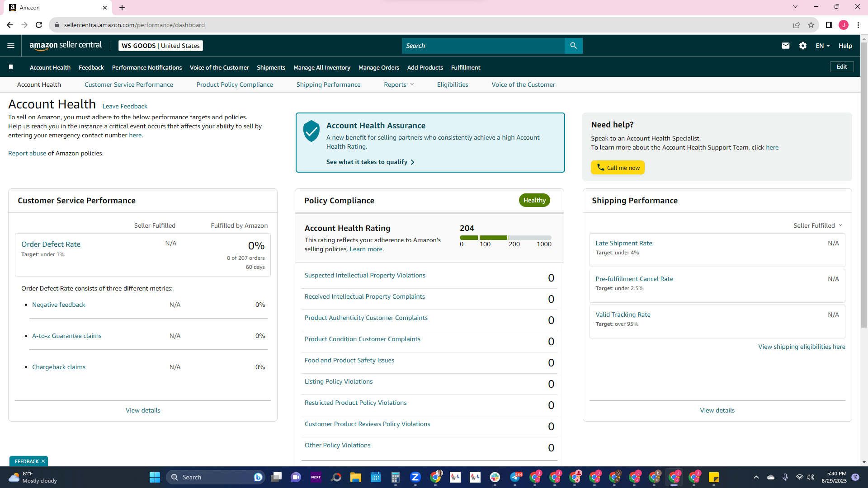Open the taskbar Calendar app

click(376, 477)
